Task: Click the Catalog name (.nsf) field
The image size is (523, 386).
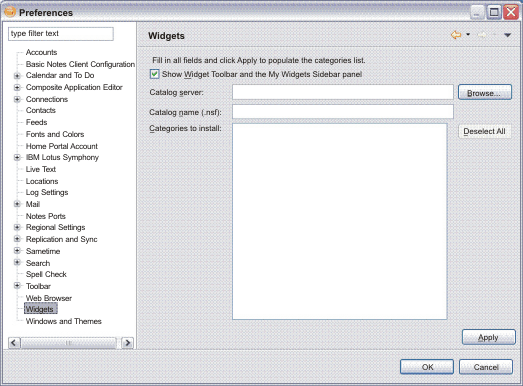Action: [x=343, y=112]
